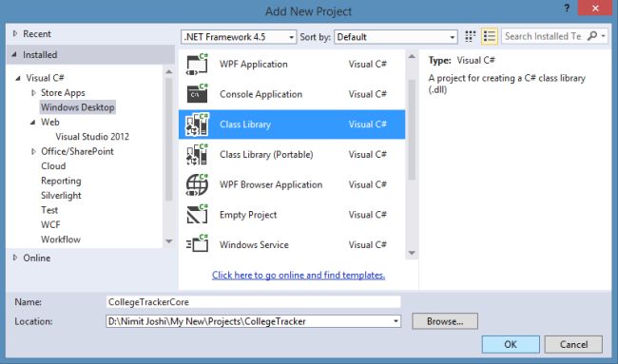Click the find templates online link

(x=299, y=275)
